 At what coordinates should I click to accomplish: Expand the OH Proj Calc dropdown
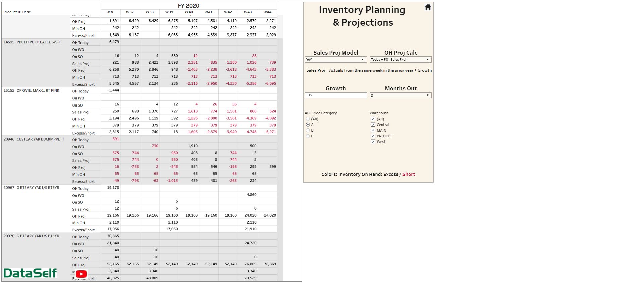[x=400, y=59]
